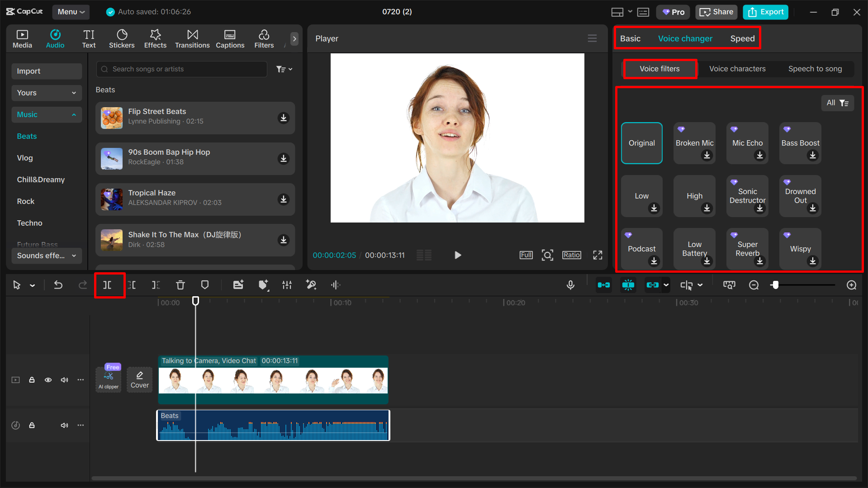The height and width of the screenshot is (488, 868).
Task: Select the Beats audio clip in timeline
Action: point(273,425)
